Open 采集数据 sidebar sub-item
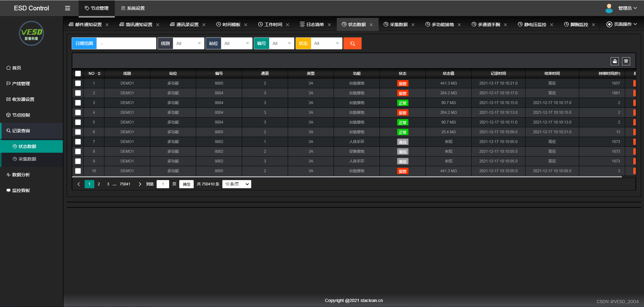Screen dimensions: 644x307 (31, 159)
